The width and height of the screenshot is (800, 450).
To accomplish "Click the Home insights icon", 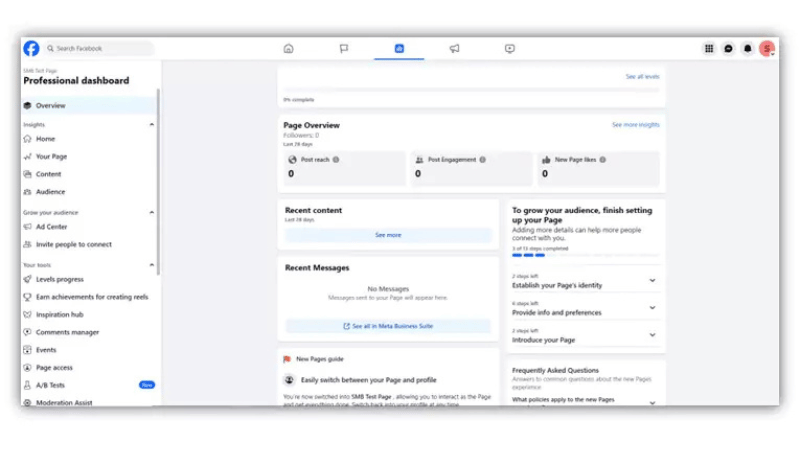I will click(x=28, y=139).
